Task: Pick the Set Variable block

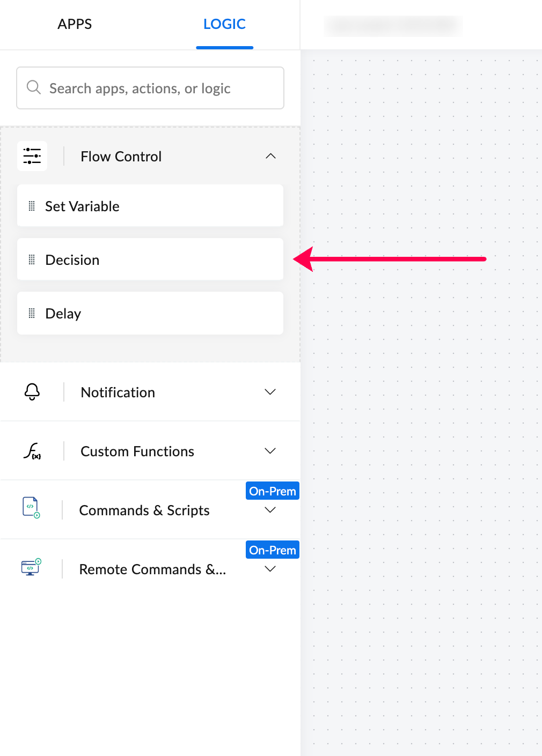Action: 150,206
